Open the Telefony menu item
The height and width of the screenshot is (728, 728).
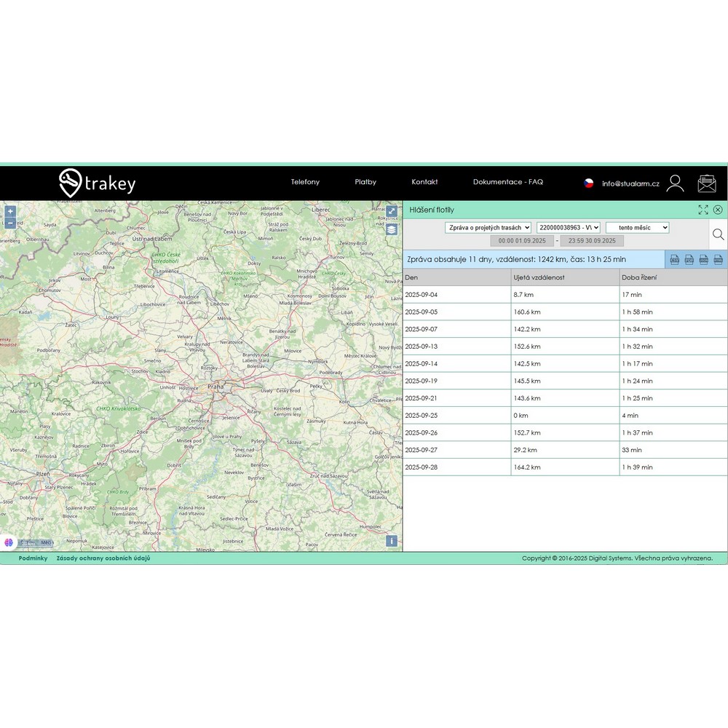pyautogui.click(x=305, y=182)
